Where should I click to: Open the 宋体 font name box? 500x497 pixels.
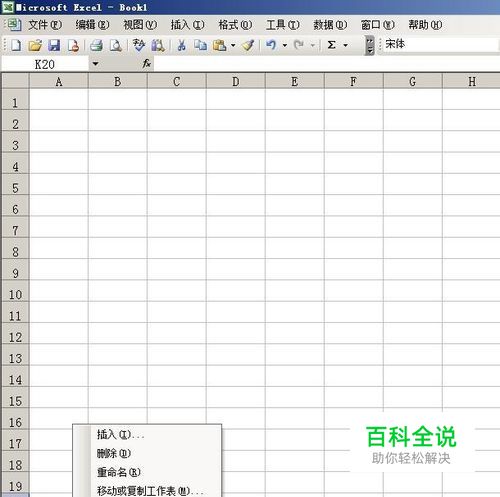click(440, 44)
